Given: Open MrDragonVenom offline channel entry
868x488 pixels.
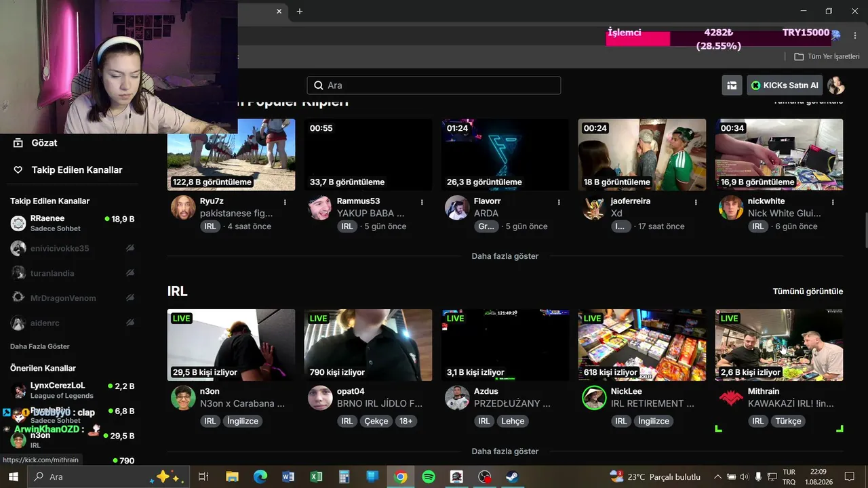Looking at the screenshot, I should click(x=73, y=298).
